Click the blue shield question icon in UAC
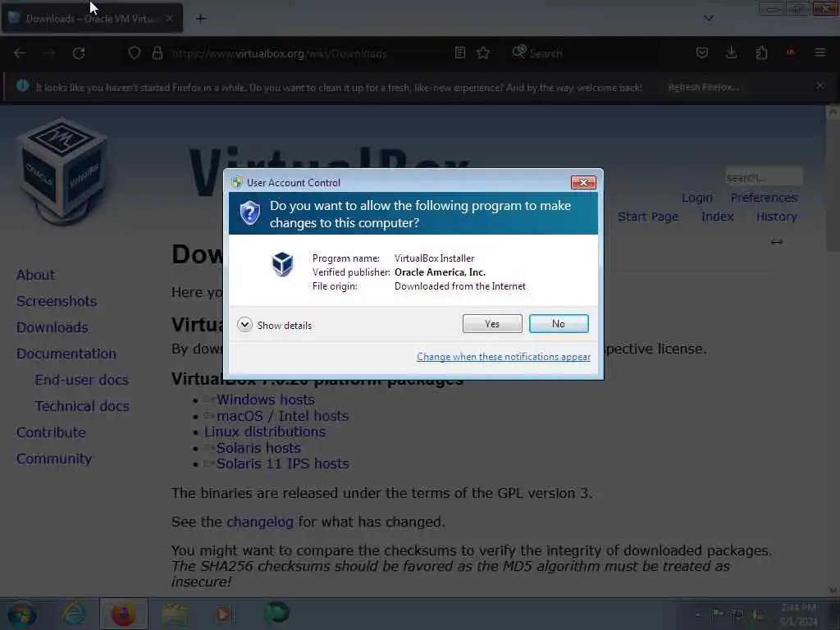The height and width of the screenshot is (630, 840). (x=249, y=212)
